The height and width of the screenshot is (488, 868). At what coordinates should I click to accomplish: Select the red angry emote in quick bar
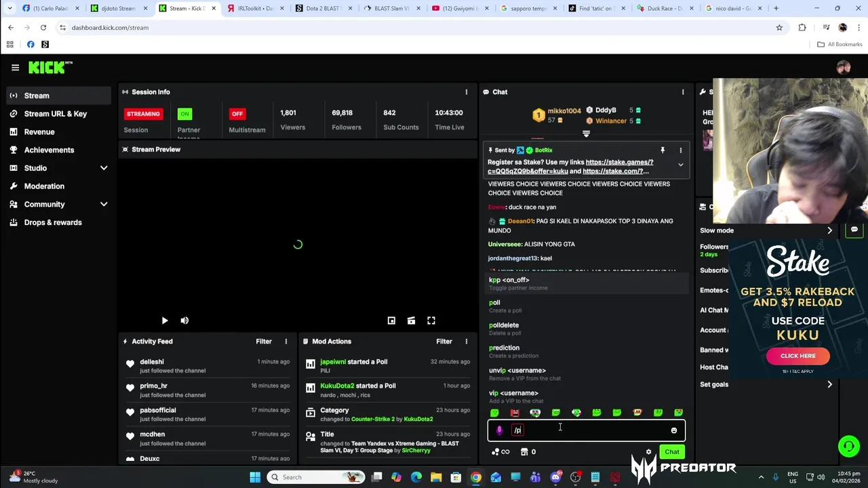point(515,413)
